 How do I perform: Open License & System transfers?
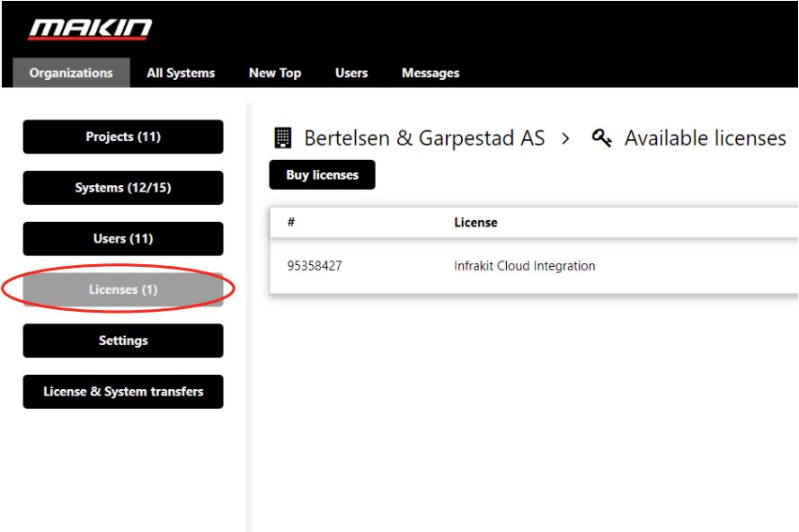[123, 391]
